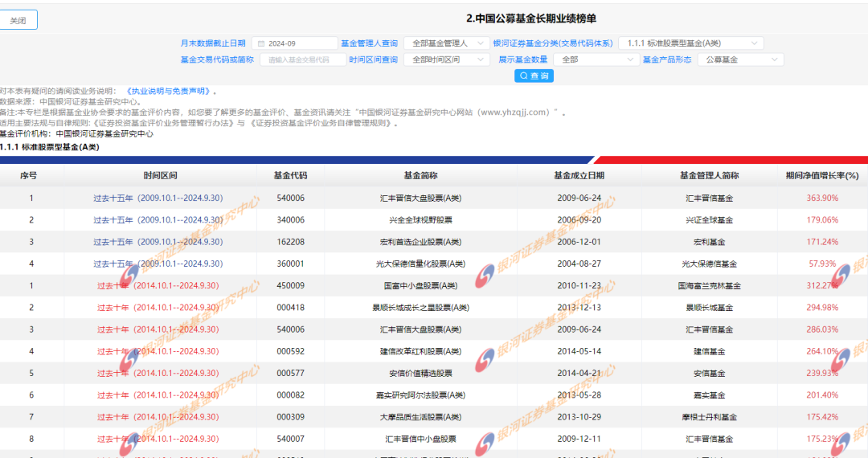Click fund code 360001
868x458 pixels.
pyautogui.click(x=291, y=264)
